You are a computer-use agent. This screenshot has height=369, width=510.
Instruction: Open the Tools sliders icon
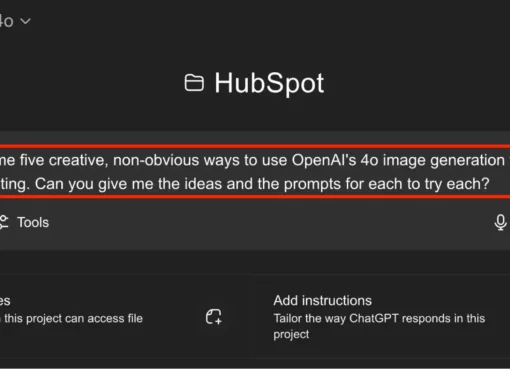(4, 222)
